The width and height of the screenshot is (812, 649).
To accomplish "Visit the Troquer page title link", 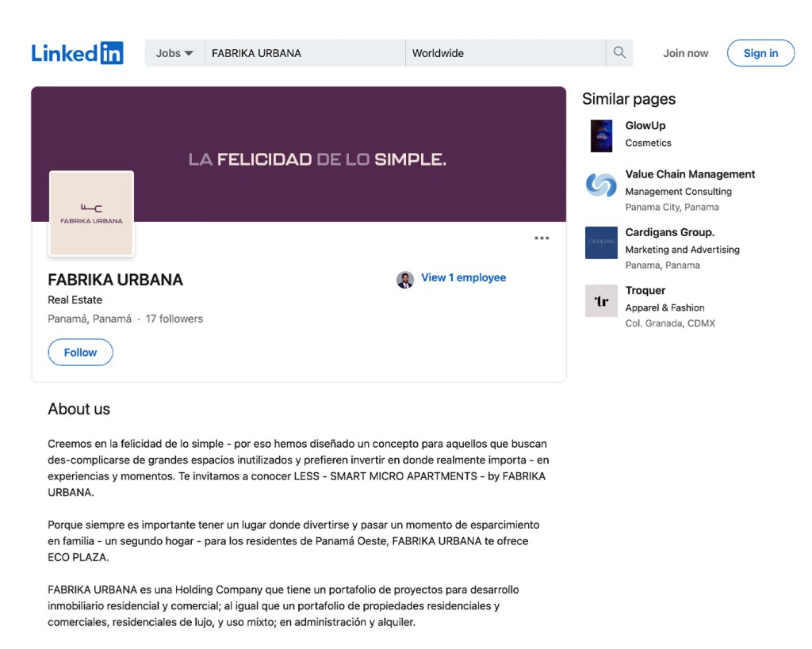I will click(645, 290).
